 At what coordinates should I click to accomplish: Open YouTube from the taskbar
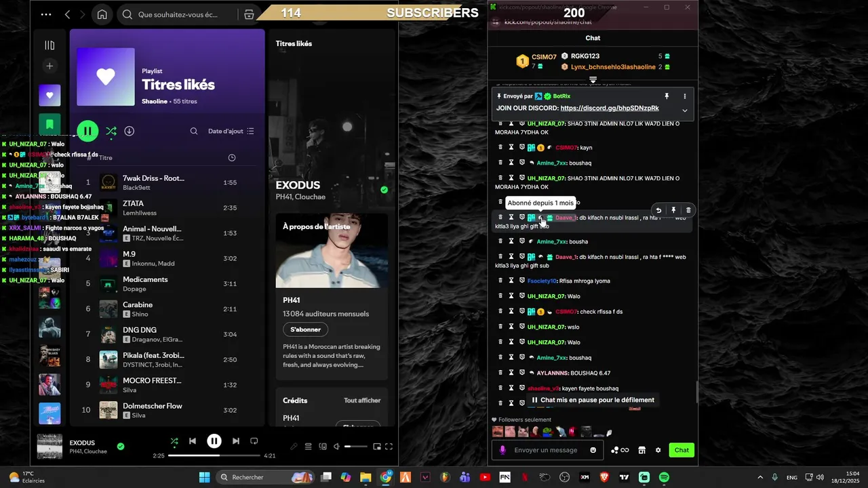[x=485, y=477]
